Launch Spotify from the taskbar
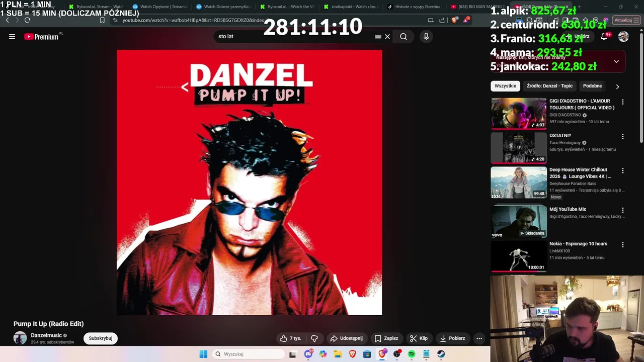This screenshot has height=362, width=644. click(x=412, y=354)
